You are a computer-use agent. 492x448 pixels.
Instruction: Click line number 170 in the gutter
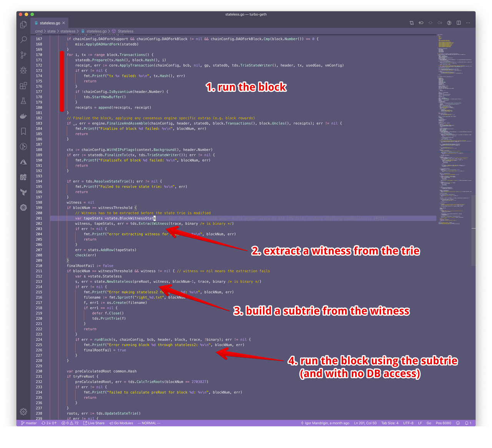pyautogui.click(x=39, y=55)
